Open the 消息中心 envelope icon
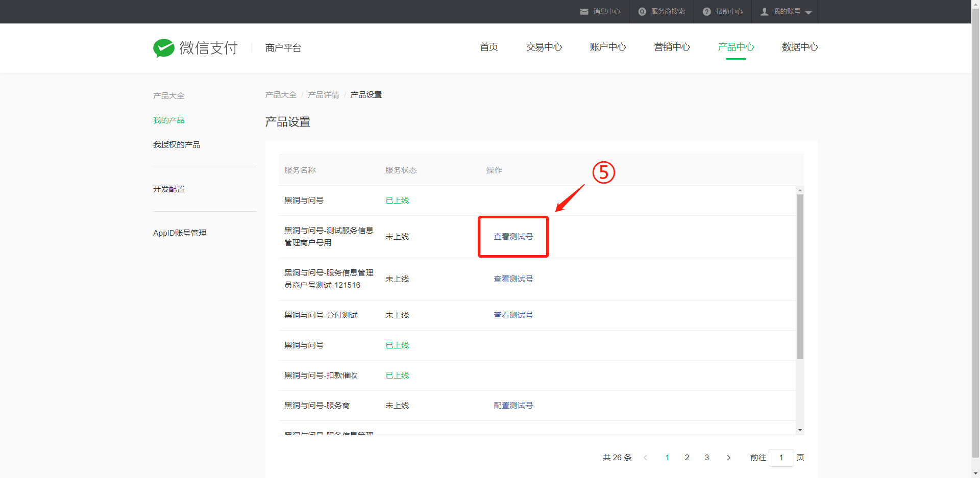Screen dimensions: 980x478 click(x=584, y=12)
